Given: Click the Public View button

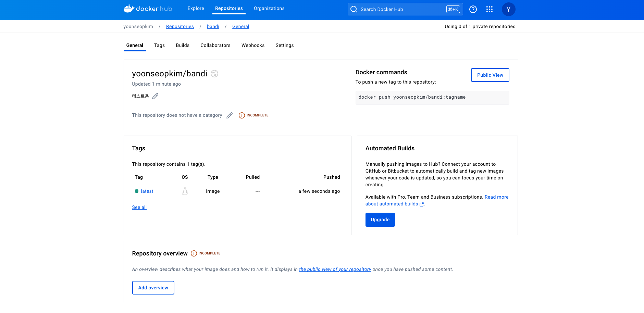Looking at the screenshot, I should click(490, 75).
